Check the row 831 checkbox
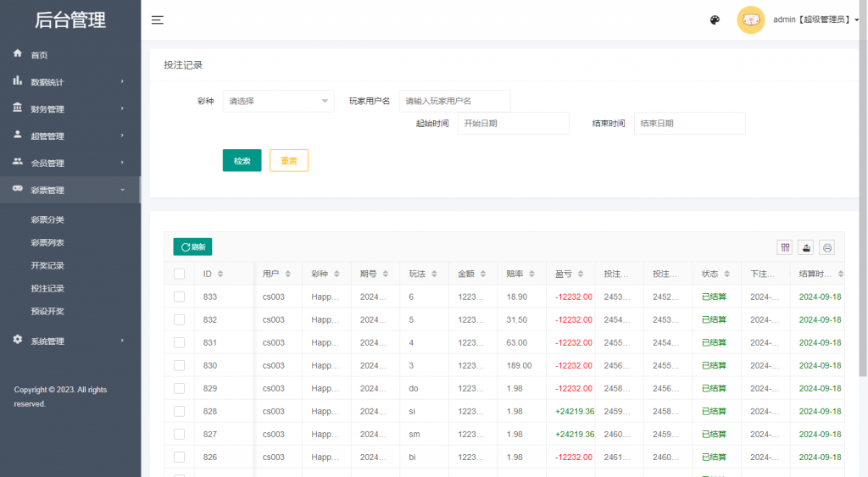Image resolution: width=868 pixels, height=477 pixels. click(x=180, y=342)
